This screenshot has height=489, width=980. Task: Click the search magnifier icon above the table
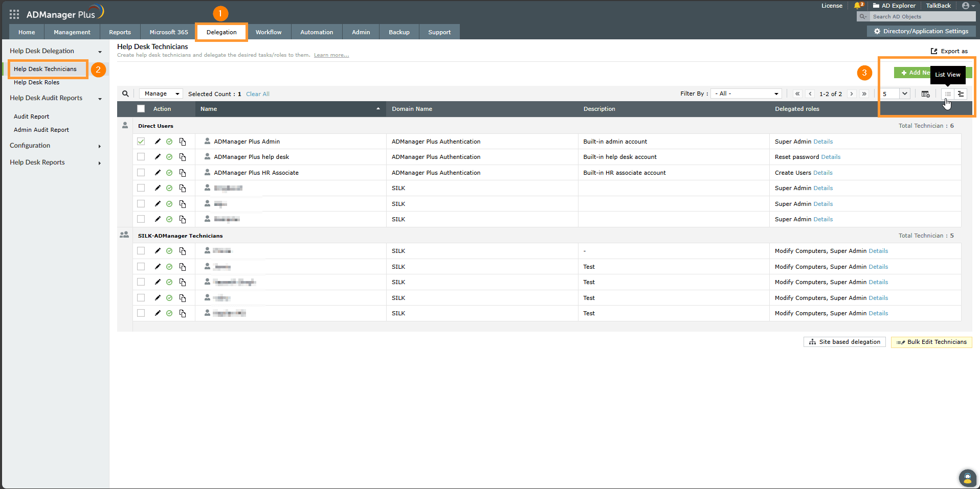125,94
